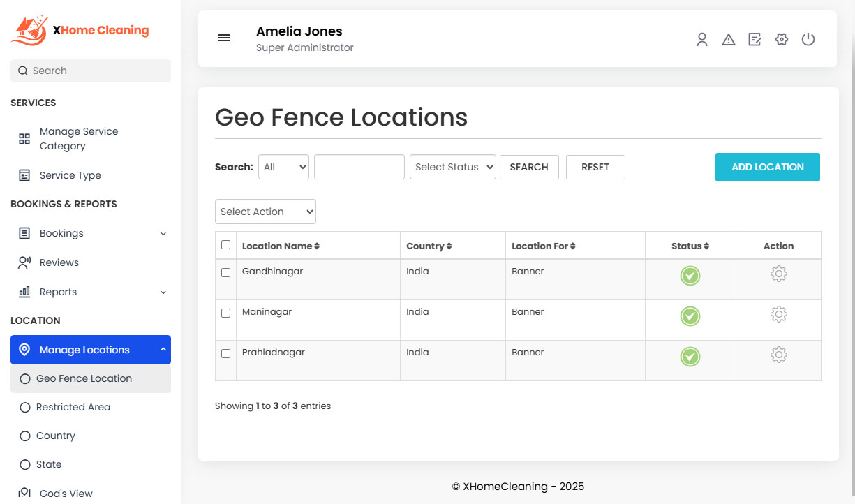Open the Select Action dropdown
855x504 pixels.
point(265,212)
